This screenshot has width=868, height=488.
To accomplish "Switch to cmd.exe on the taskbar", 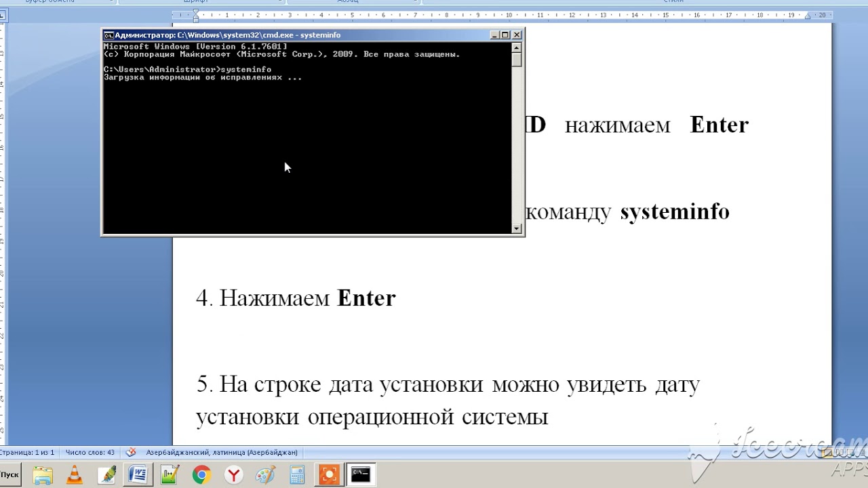I will (361, 474).
